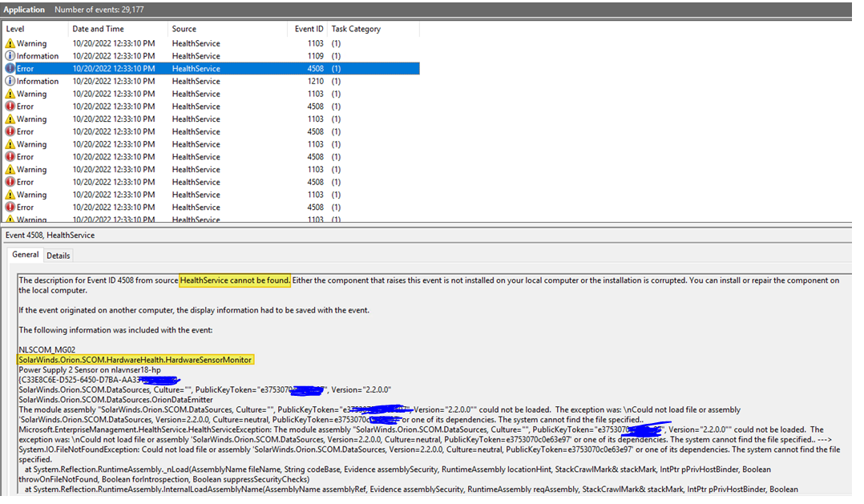Click the info icon on the 1109 event row
This screenshot has width=864, height=504.
10,55
